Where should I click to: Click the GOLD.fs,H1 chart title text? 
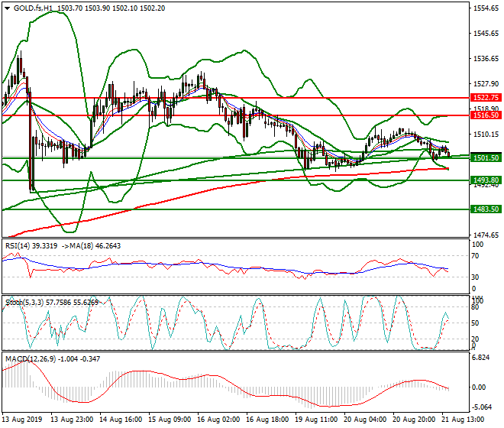point(33,8)
